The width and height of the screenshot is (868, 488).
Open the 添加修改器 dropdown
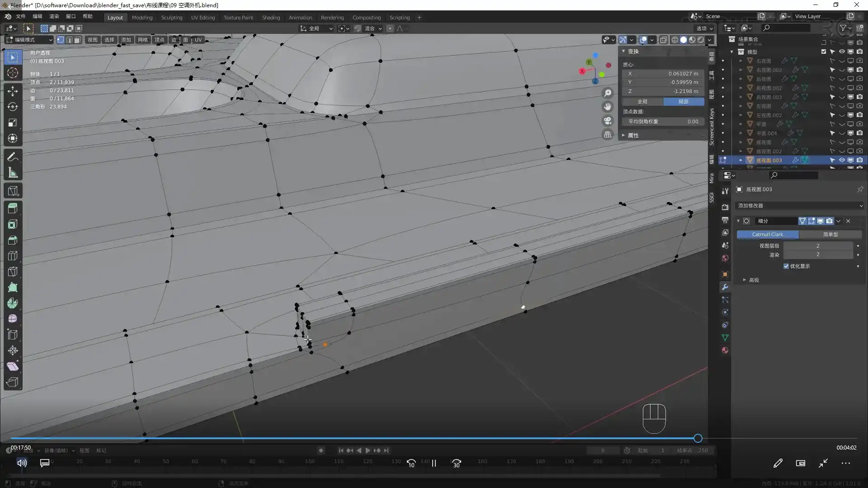(799, 206)
